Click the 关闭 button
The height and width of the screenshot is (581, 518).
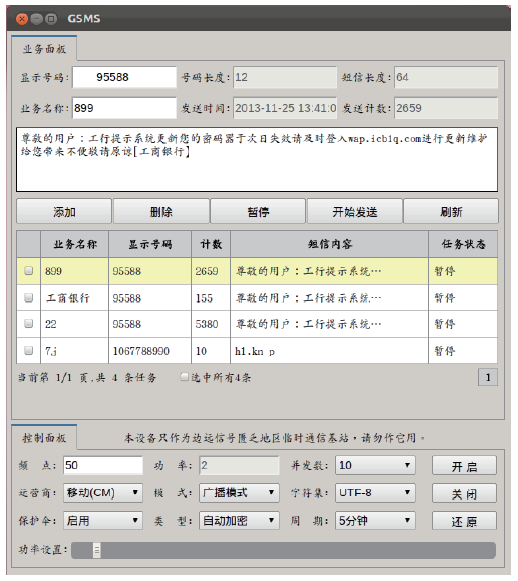(x=464, y=494)
